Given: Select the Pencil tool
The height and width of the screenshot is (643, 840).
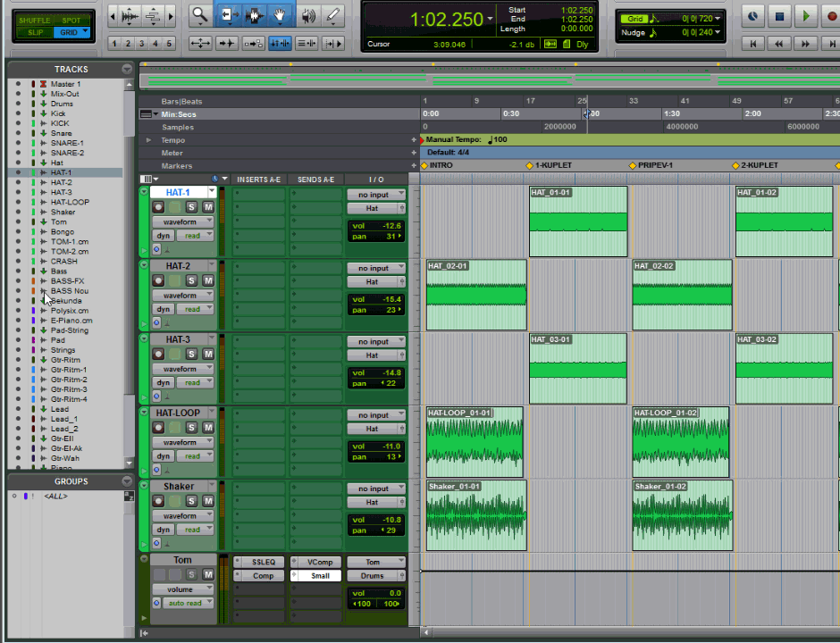Looking at the screenshot, I should pyautogui.click(x=333, y=15).
